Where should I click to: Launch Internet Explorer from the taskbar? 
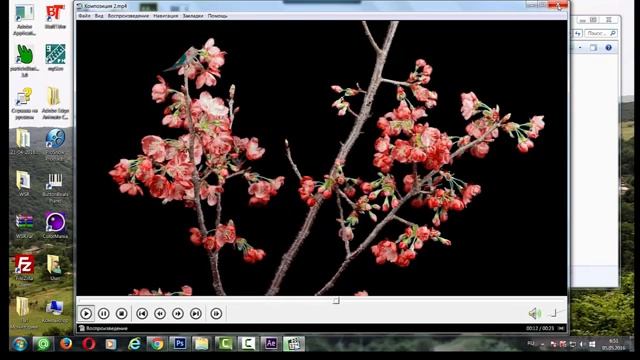pyautogui.click(x=134, y=344)
